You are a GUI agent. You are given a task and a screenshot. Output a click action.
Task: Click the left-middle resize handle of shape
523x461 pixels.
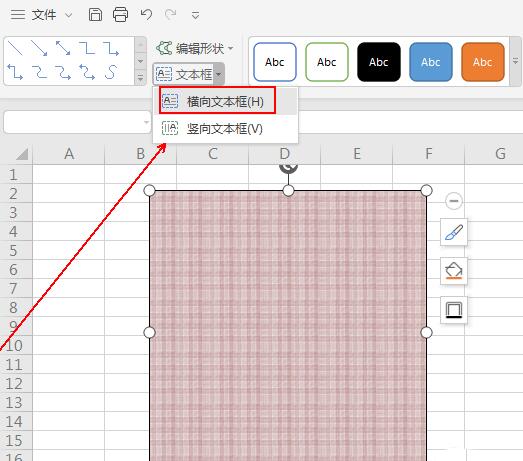point(149,333)
